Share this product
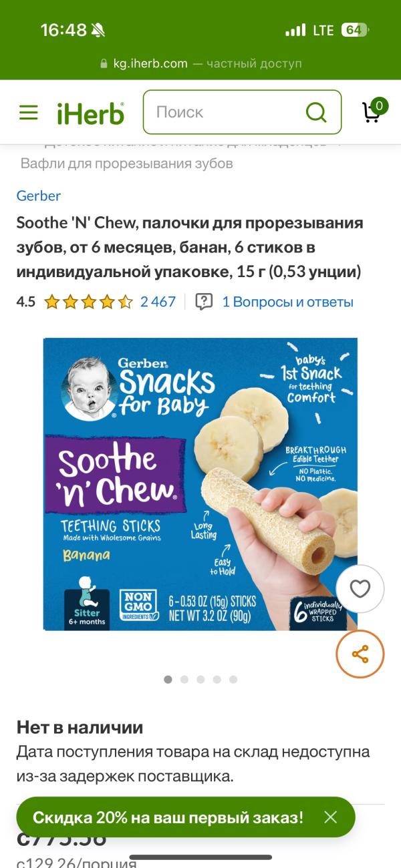 (360, 654)
